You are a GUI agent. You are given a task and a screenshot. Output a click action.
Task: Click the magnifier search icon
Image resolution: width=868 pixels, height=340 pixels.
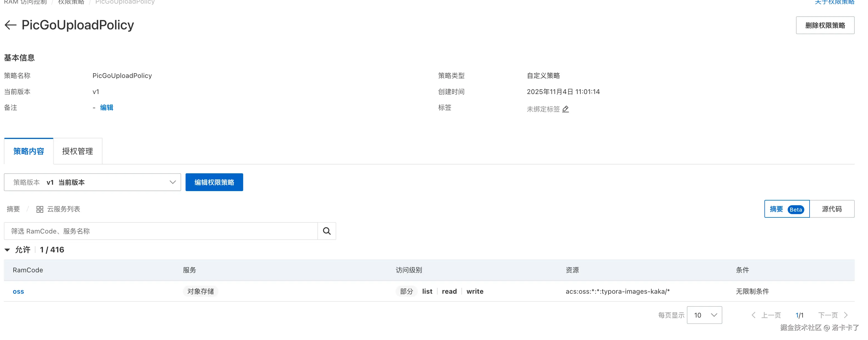[x=327, y=231]
